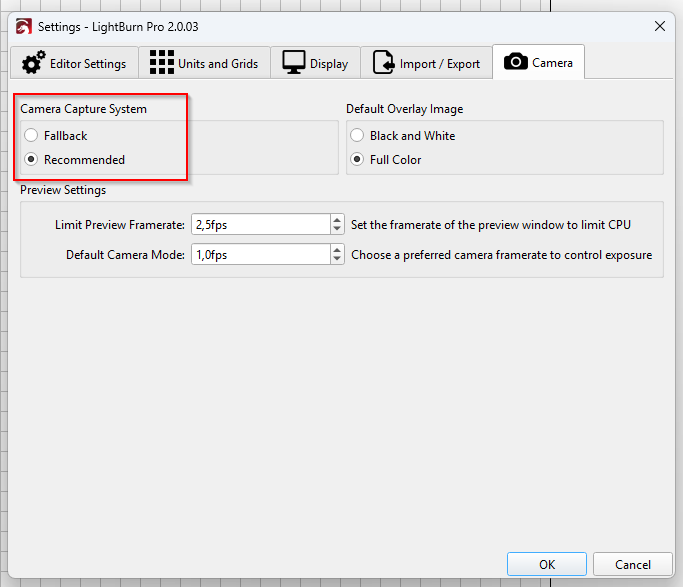
Task: Switch to the Editor Settings tab
Action: point(75,63)
